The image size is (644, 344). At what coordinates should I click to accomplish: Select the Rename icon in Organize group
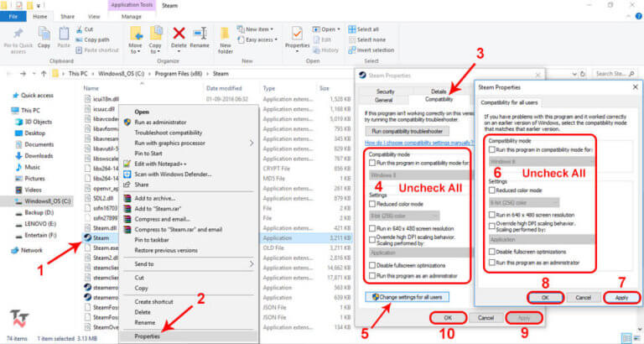(200, 34)
